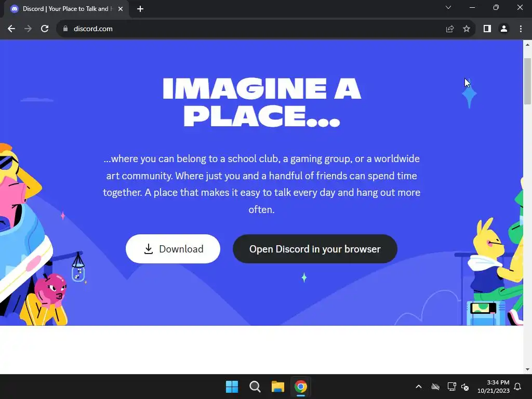Open the tab search dropdown

click(448, 7)
